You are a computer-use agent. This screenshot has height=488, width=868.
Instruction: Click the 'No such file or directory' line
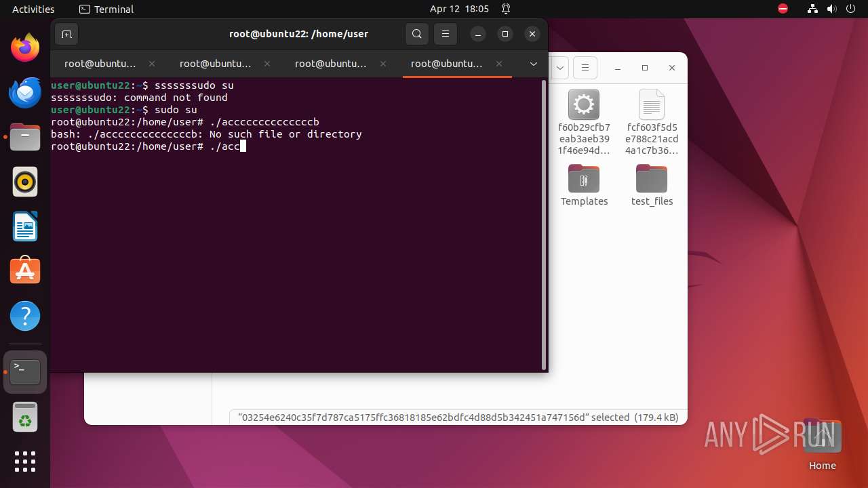click(x=206, y=134)
